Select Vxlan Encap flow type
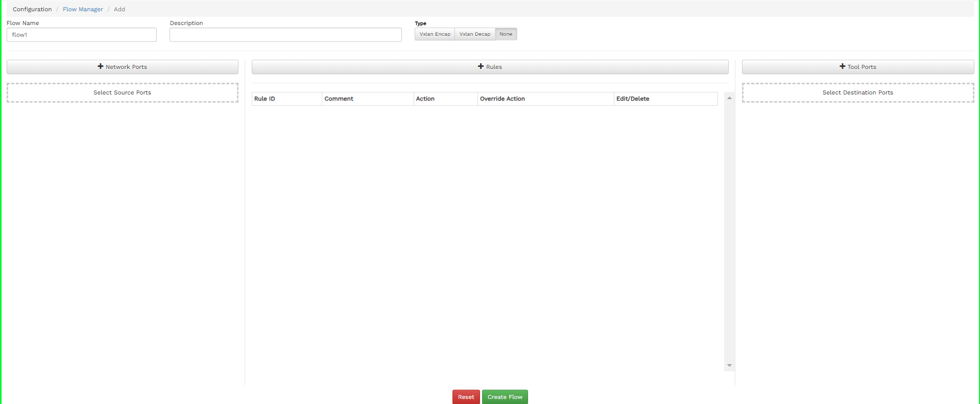Image resolution: width=980 pixels, height=404 pixels. (x=435, y=34)
